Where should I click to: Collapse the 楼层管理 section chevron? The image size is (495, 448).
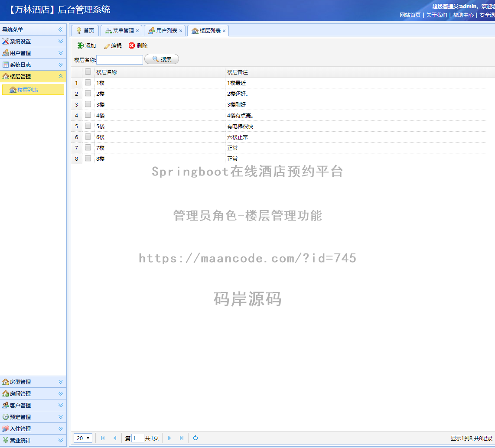[x=61, y=76]
